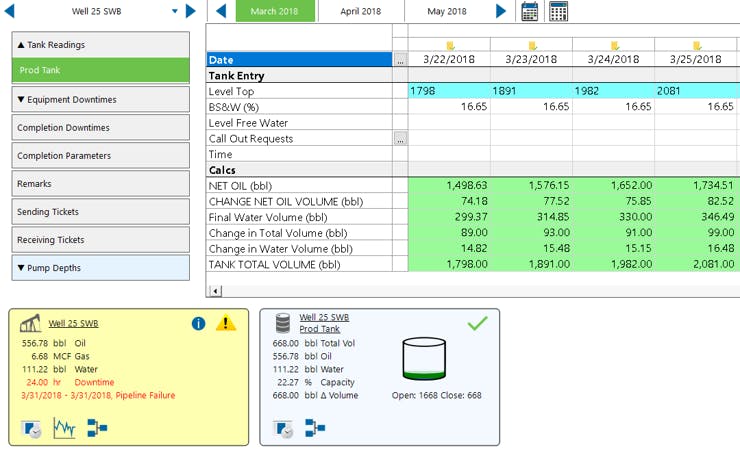
Task: Expand the Pump Depths section
Action: pyautogui.click(x=101, y=268)
